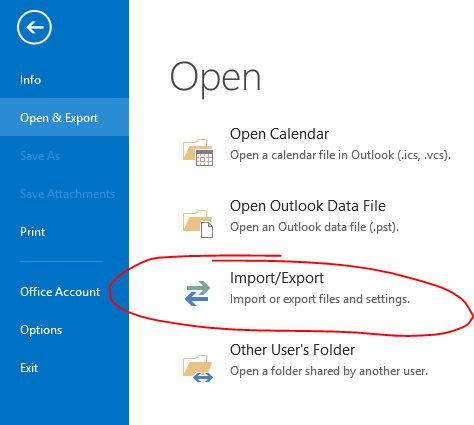
Task: Open Outlook Options
Action: (x=64, y=330)
